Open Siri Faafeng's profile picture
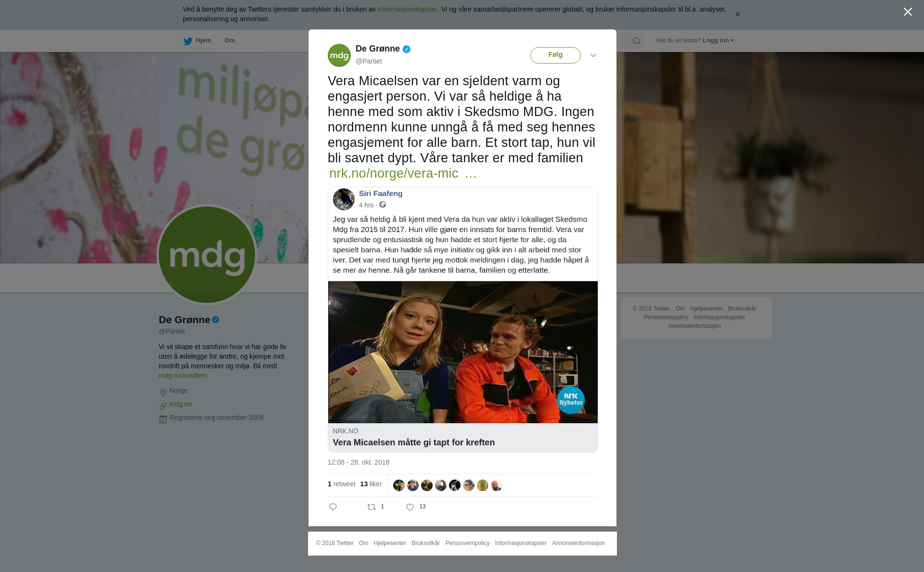The image size is (924, 572). [x=344, y=199]
